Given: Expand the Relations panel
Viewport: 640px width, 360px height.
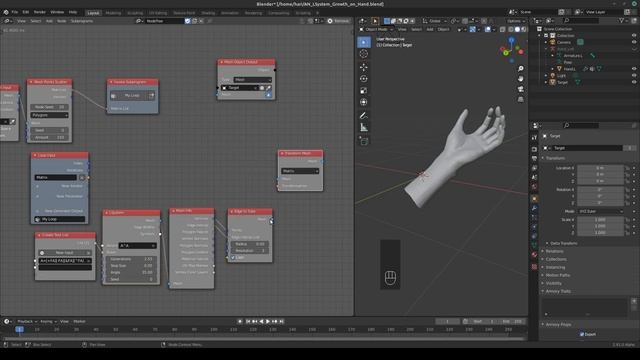Looking at the screenshot, I should 554,251.
